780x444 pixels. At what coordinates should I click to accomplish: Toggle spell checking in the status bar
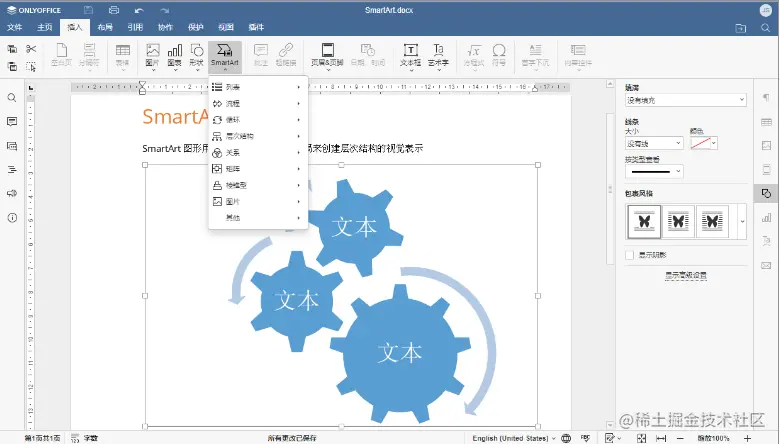point(585,438)
